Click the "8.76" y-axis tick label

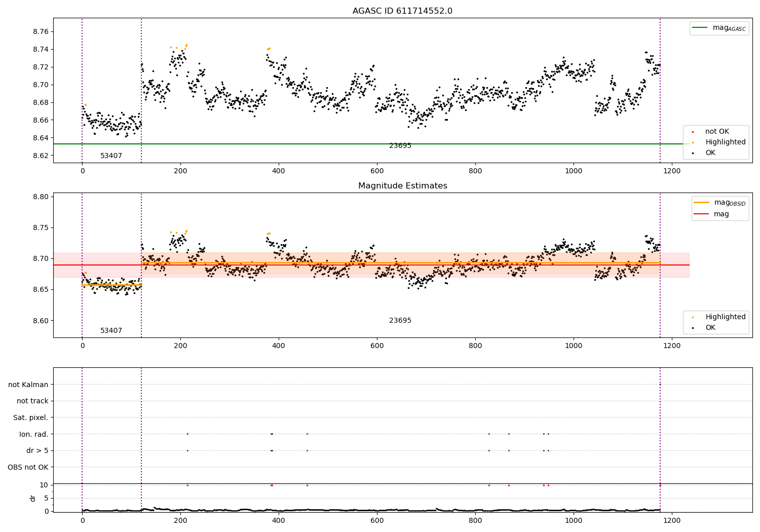click(41, 32)
